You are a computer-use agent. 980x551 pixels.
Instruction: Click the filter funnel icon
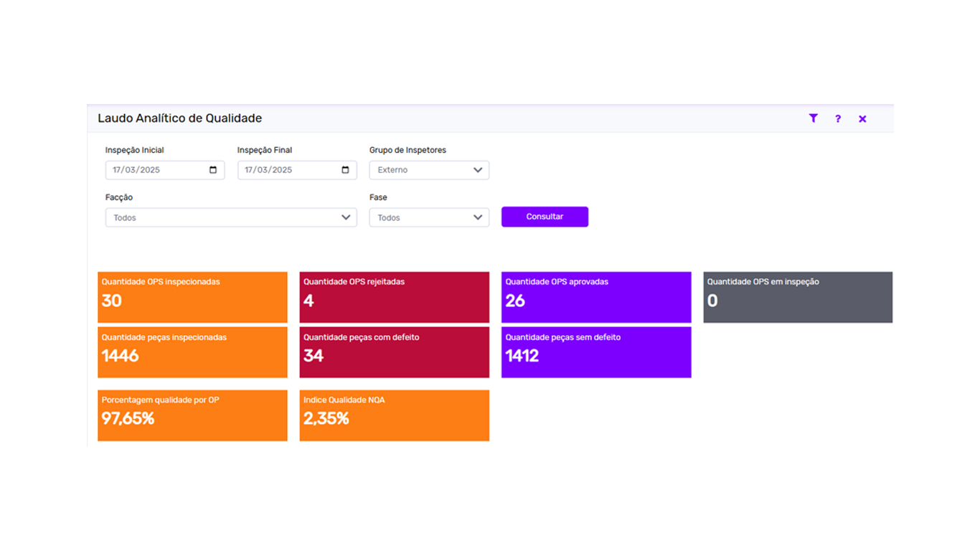[x=813, y=118]
